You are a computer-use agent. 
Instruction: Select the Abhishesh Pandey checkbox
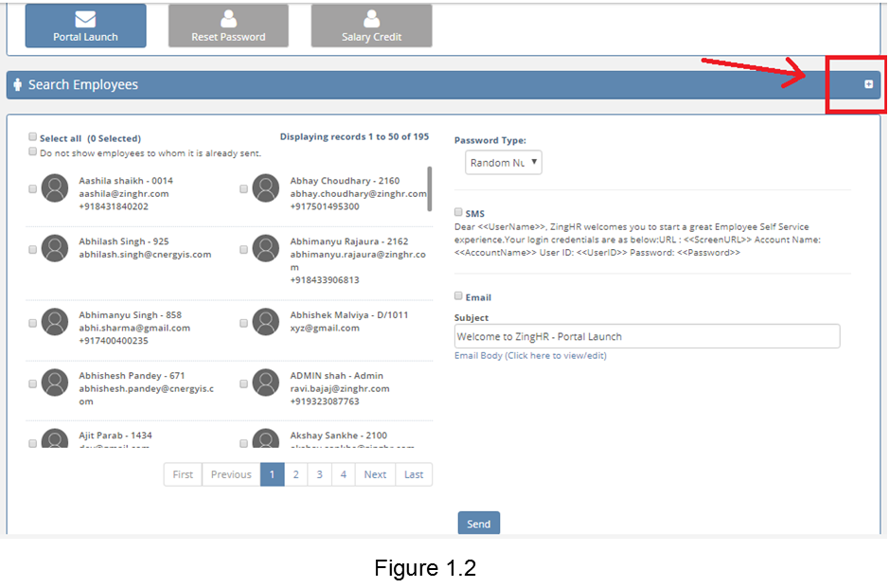tap(33, 383)
